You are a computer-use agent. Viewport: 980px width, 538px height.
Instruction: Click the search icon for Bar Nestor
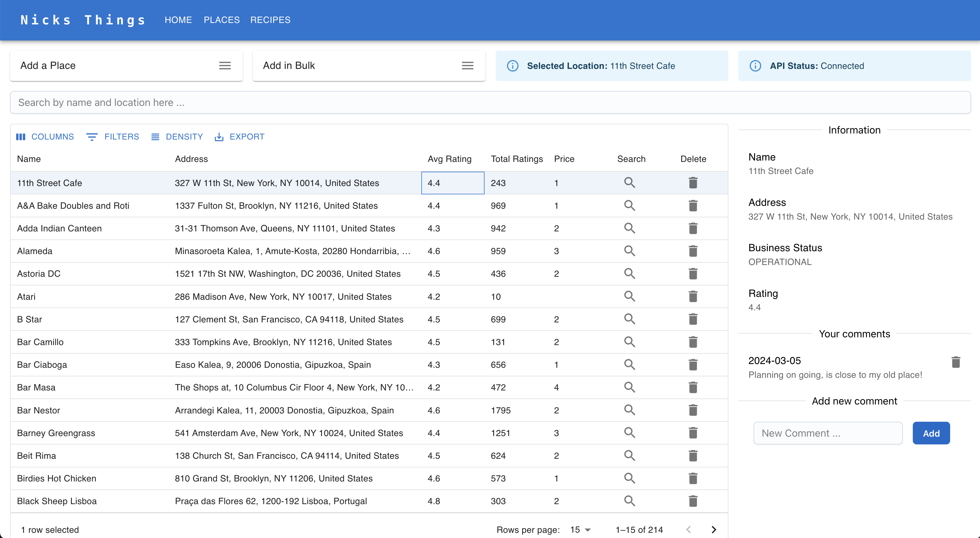click(x=630, y=410)
